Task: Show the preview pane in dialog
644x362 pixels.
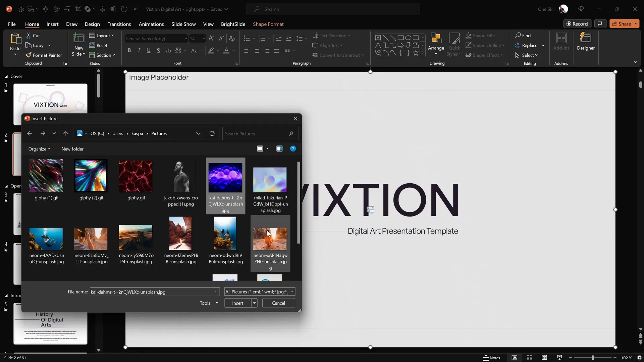Action: coord(279,149)
